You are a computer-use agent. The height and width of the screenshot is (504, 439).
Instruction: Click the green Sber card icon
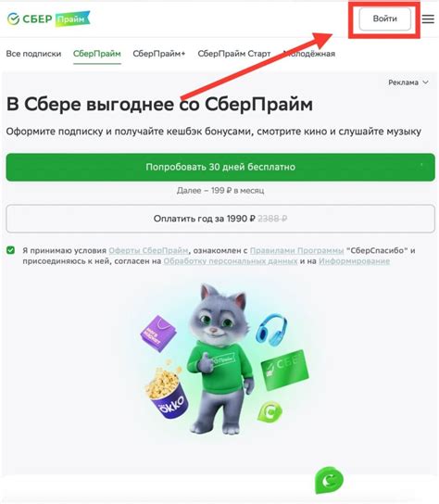click(x=284, y=370)
